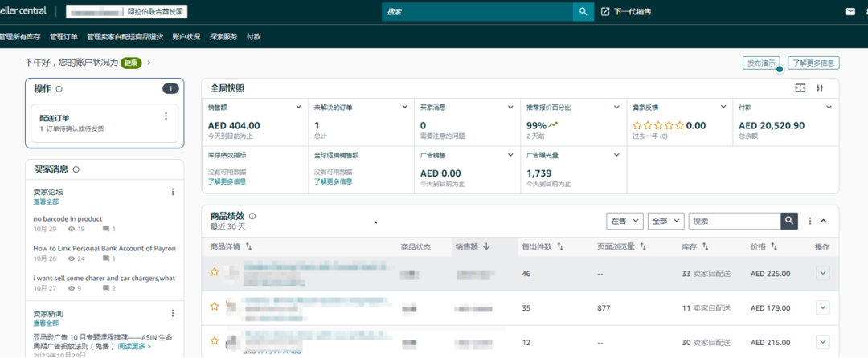Click the 商品绩效 search magnifier button
The height and width of the screenshot is (358, 868).
click(789, 221)
